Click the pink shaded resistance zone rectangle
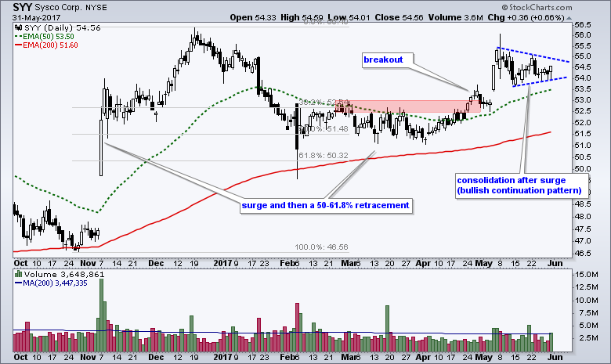The width and height of the screenshot is (611, 364). tap(408, 106)
